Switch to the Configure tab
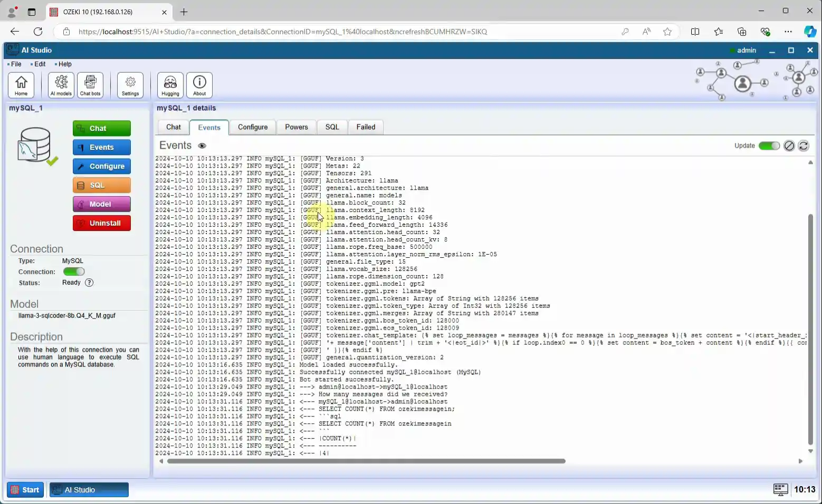The image size is (822, 504). [253, 127]
